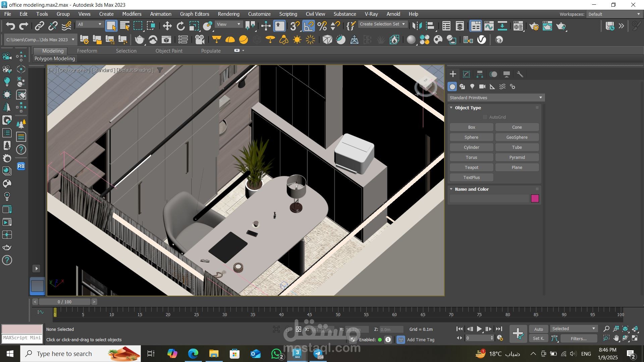Toggle the Angle Snap icon
The height and width of the screenshot is (362, 644).
[309, 26]
